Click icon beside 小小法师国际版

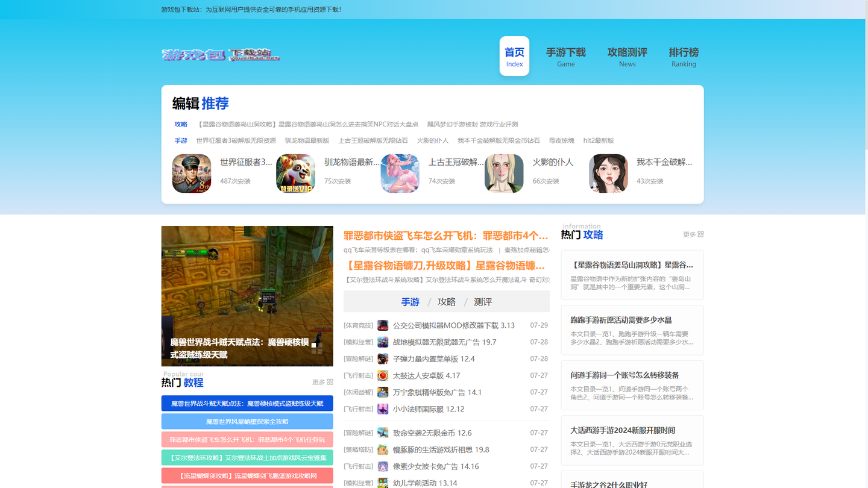(383, 409)
